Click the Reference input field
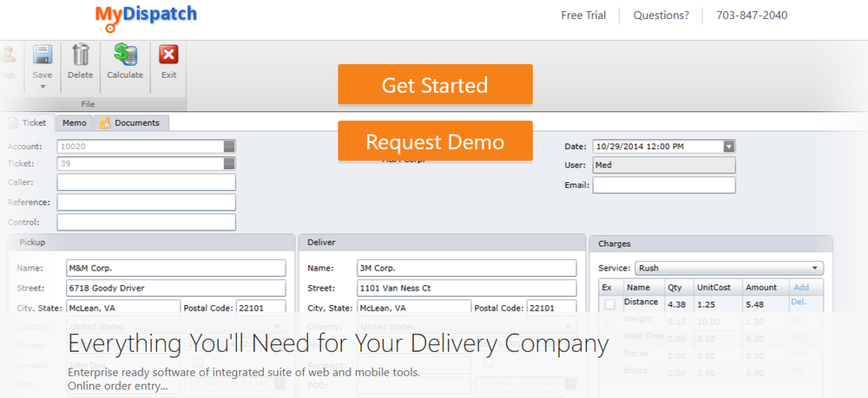Image resolution: width=868 pixels, height=398 pixels. (x=146, y=202)
